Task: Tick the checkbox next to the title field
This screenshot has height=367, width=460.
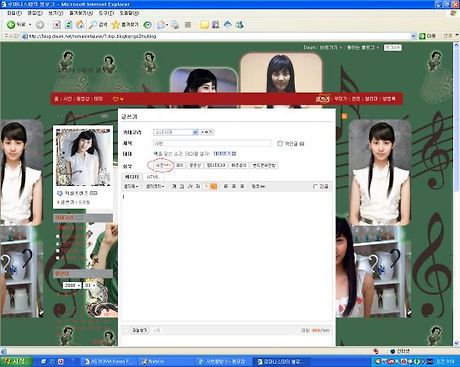Action: coord(280,143)
